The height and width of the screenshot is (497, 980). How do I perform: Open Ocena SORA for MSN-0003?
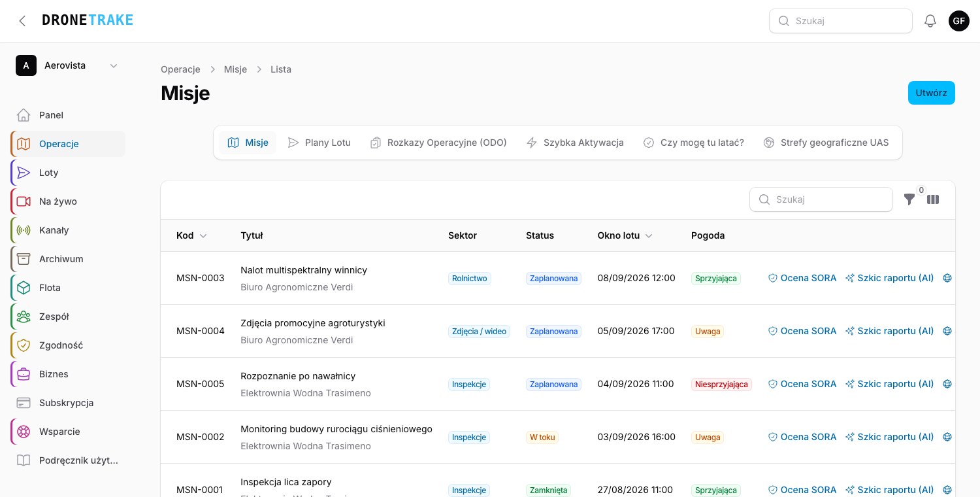[x=802, y=278]
